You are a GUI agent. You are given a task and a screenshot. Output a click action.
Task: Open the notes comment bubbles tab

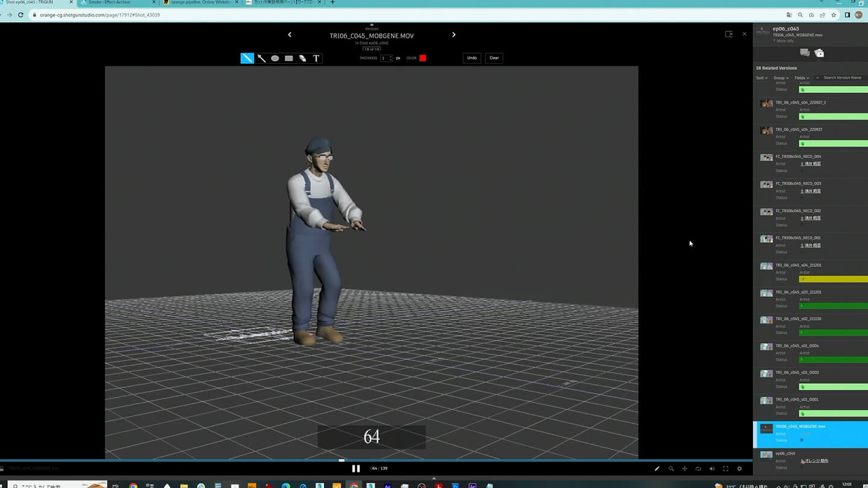click(805, 53)
